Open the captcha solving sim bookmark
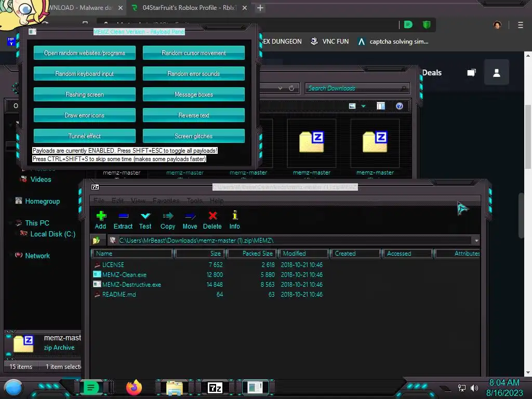 pos(394,42)
